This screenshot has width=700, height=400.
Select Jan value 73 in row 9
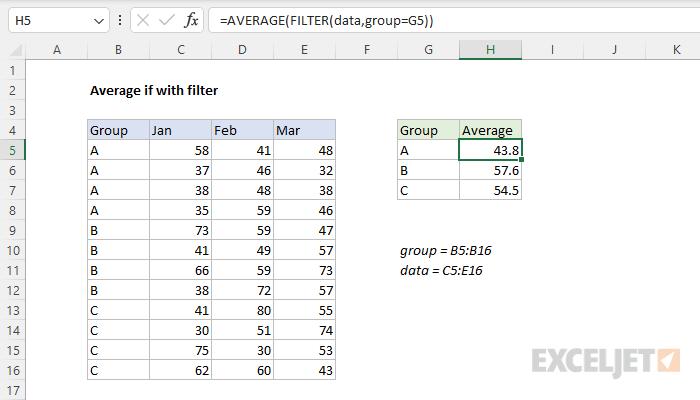(x=180, y=230)
